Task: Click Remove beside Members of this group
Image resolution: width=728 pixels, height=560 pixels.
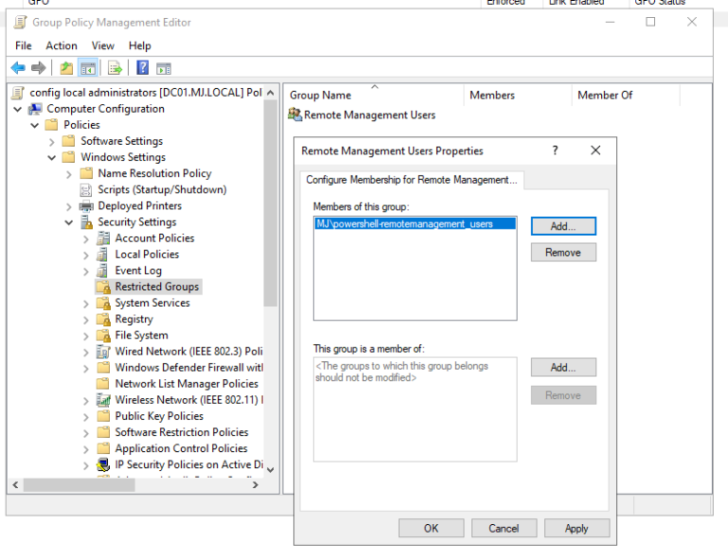Action: pyautogui.click(x=563, y=253)
